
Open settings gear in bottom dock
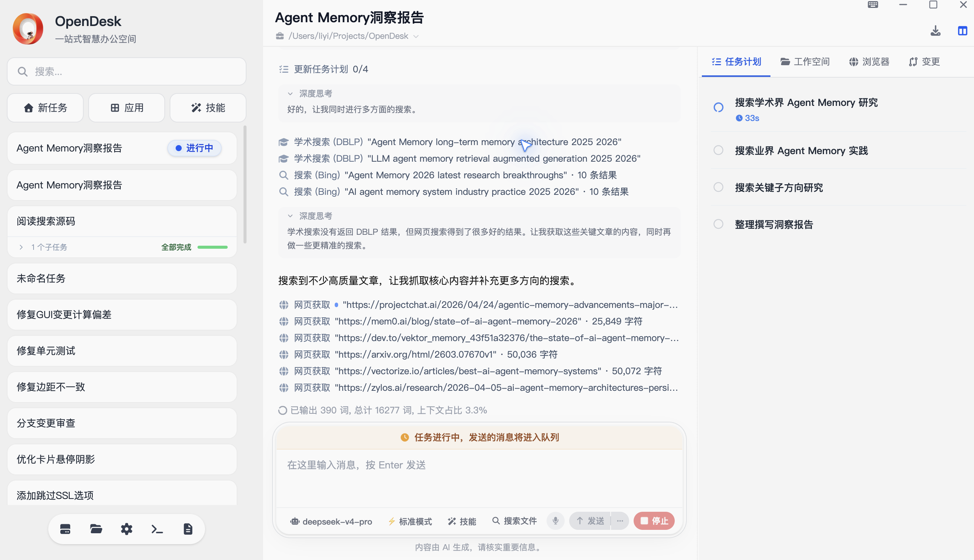click(127, 529)
